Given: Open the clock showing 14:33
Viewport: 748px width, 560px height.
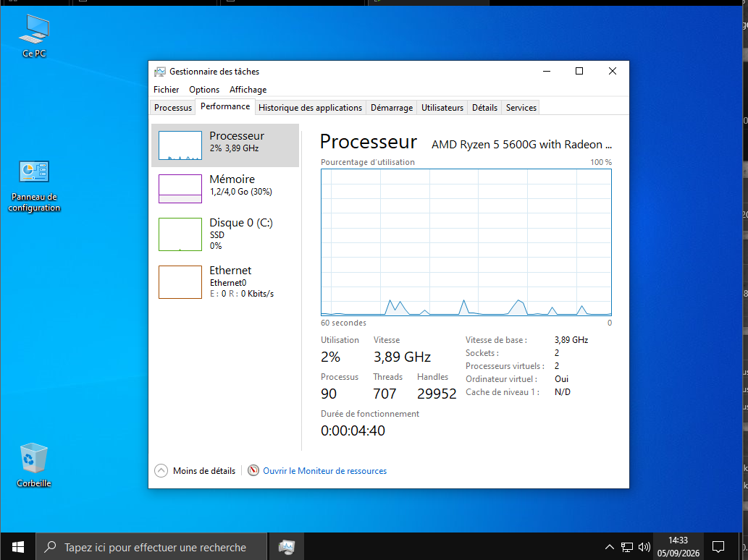Looking at the screenshot, I should pyautogui.click(x=678, y=547).
